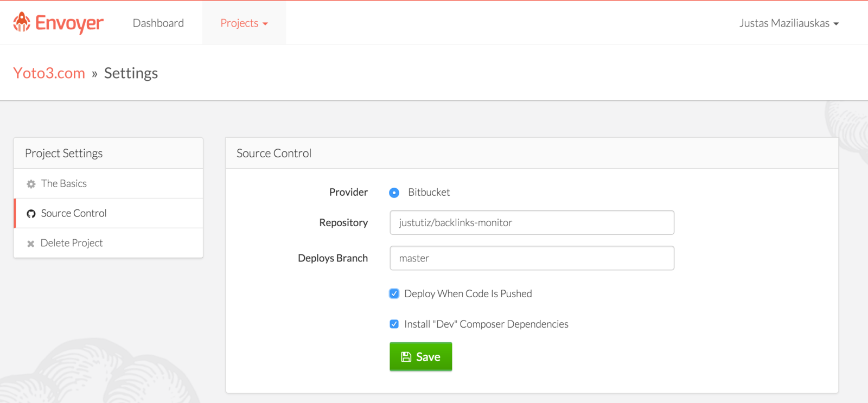Open The Basics settings section
This screenshot has height=403, width=868.
pos(108,183)
